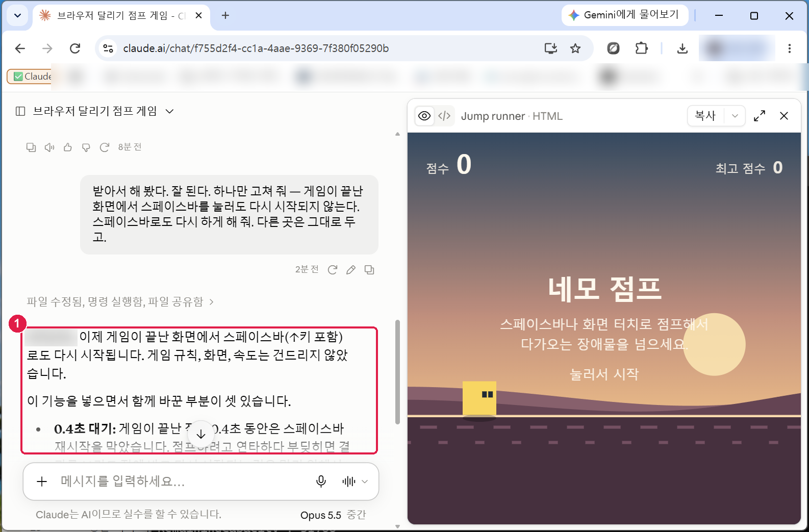Open the Jump runner artifact in fullscreen
This screenshot has height=532, width=809.
point(760,116)
